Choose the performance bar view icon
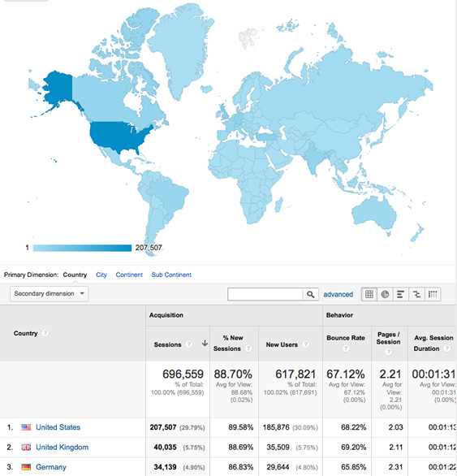The image size is (457, 476). 401,294
